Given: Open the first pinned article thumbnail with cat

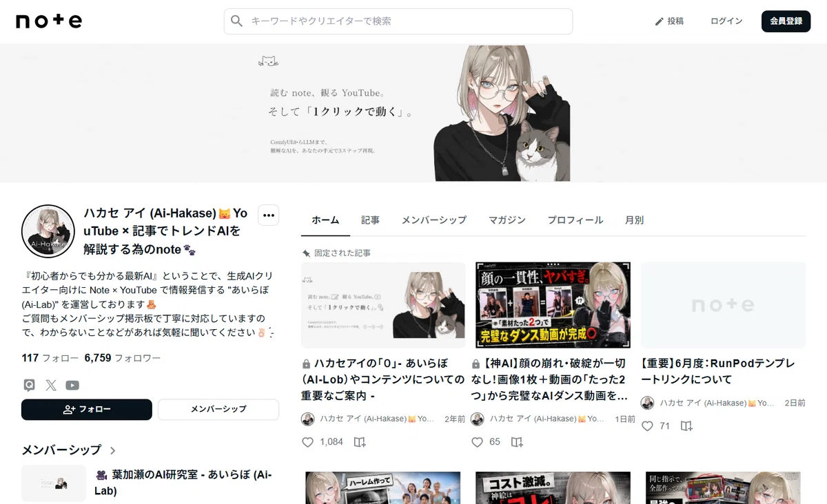Looking at the screenshot, I should [383, 305].
